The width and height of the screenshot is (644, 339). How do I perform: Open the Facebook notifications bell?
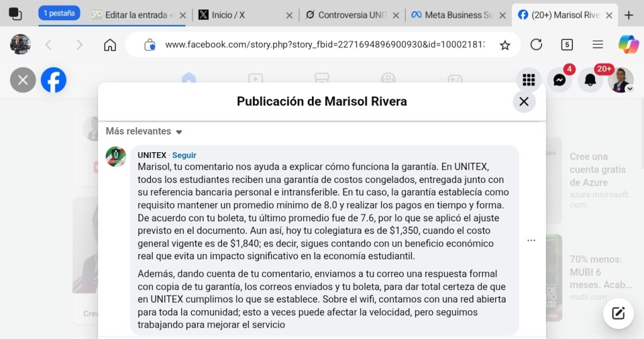[590, 80]
